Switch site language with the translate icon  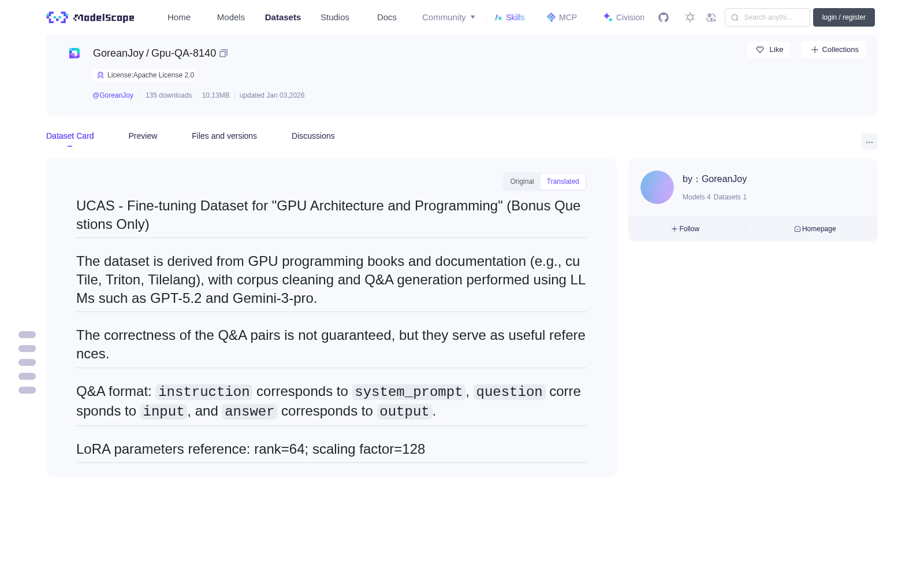(711, 17)
